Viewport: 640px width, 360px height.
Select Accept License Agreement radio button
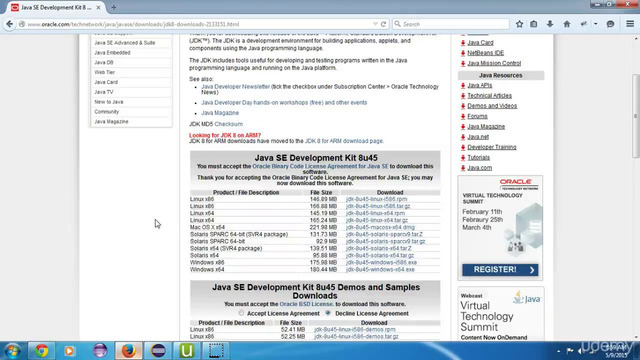coord(241,313)
